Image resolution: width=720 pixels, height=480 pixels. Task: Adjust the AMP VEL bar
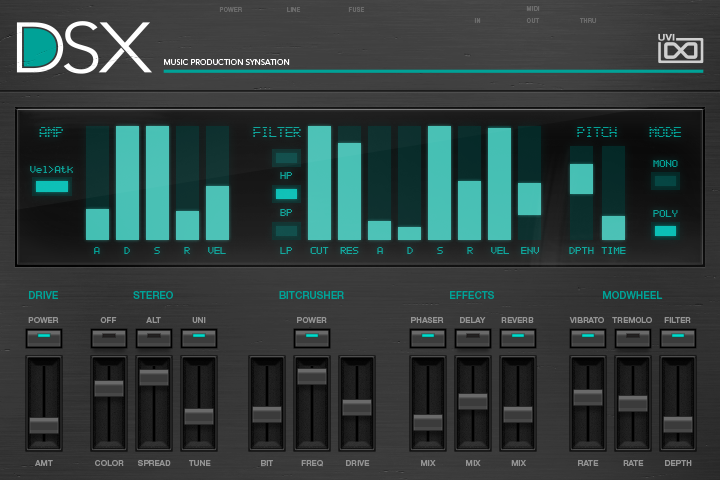pyautogui.click(x=217, y=183)
